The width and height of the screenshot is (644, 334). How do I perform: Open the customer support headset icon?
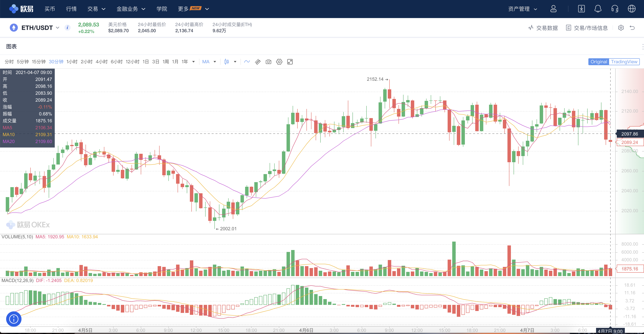(x=615, y=9)
